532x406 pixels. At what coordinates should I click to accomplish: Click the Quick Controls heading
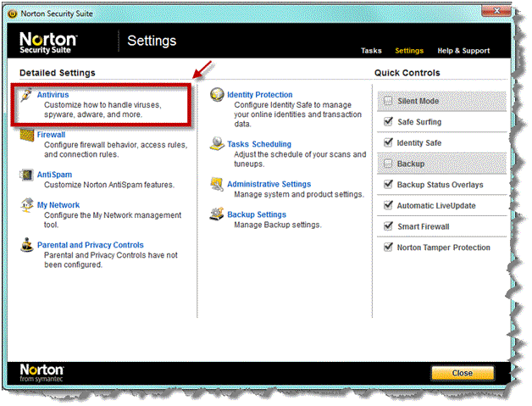(x=407, y=73)
